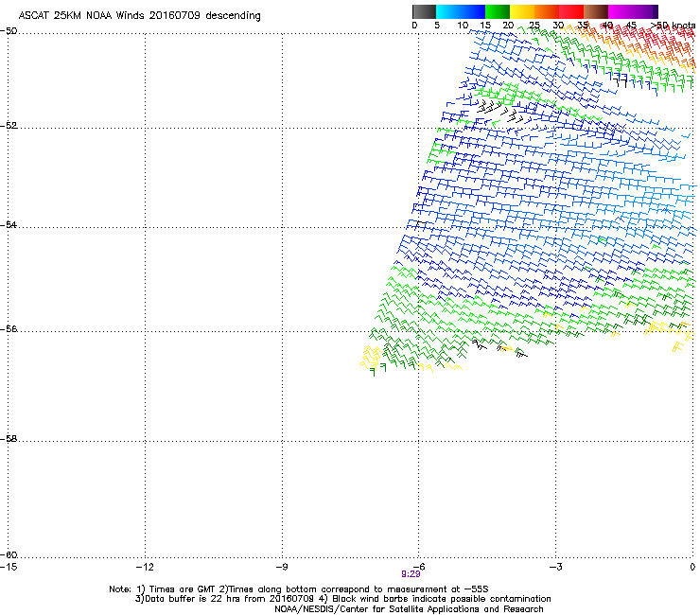Click the brown 35-40 knots legend segment

[x=596, y=11]
